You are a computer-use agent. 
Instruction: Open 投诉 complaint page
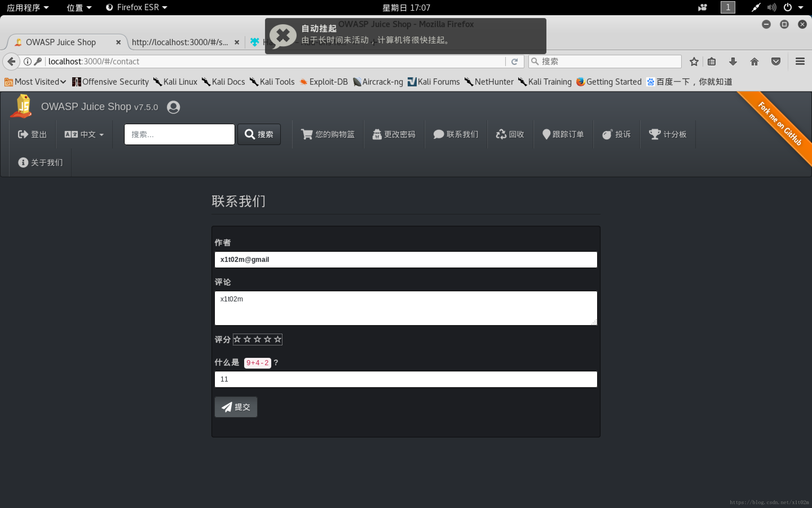click(616, 134)
